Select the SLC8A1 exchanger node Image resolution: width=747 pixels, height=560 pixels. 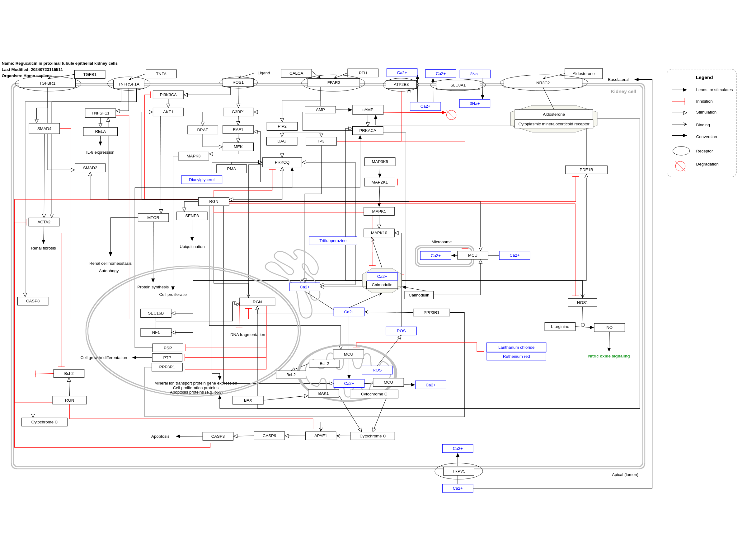pos(458,85)
